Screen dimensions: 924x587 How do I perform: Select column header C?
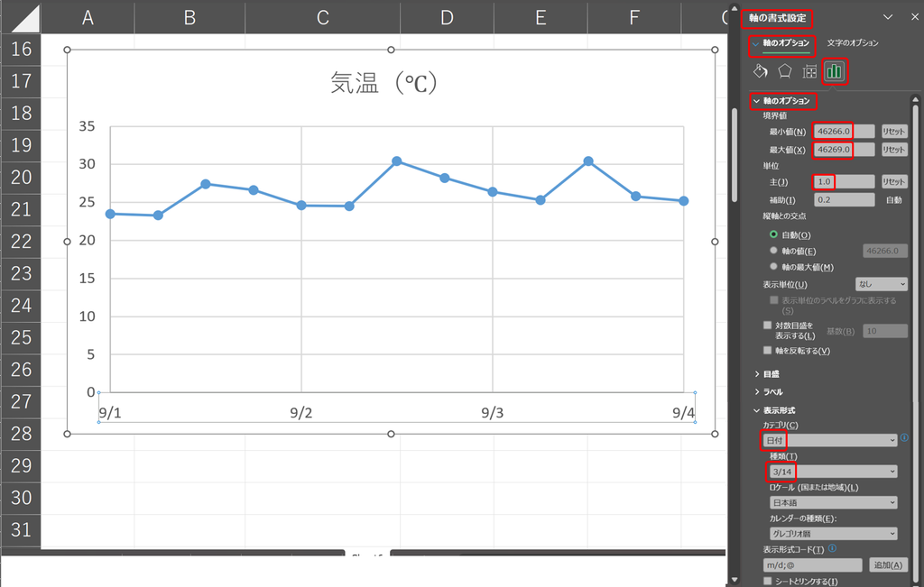tap(322, 18)
